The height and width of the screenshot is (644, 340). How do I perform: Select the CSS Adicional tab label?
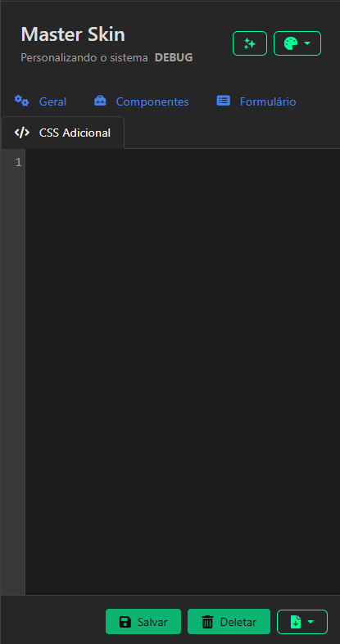75,133
